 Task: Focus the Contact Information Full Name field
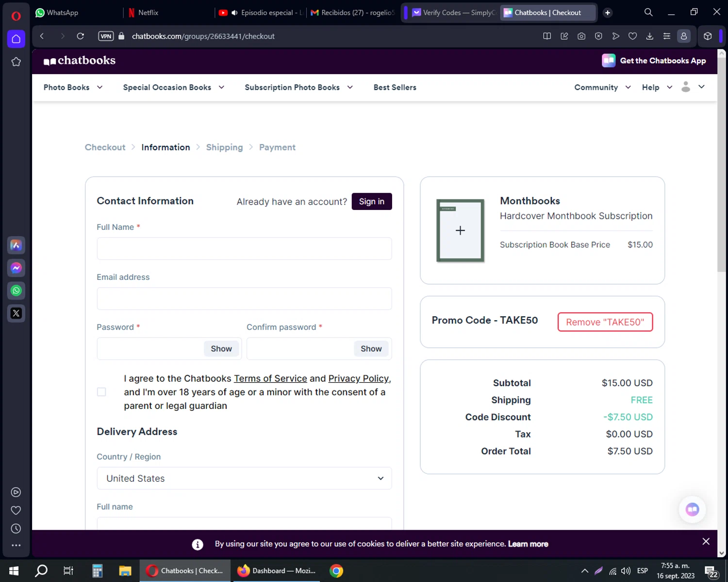pos(244,248)
